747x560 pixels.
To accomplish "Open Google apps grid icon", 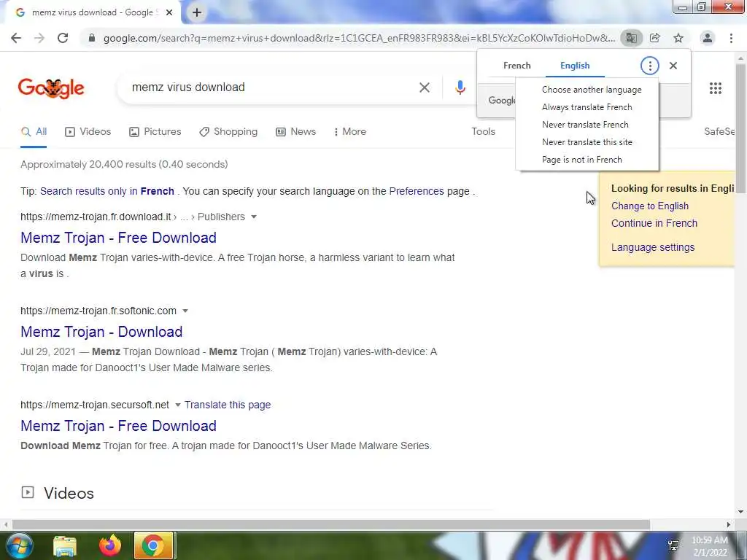I will pos(716,88).
